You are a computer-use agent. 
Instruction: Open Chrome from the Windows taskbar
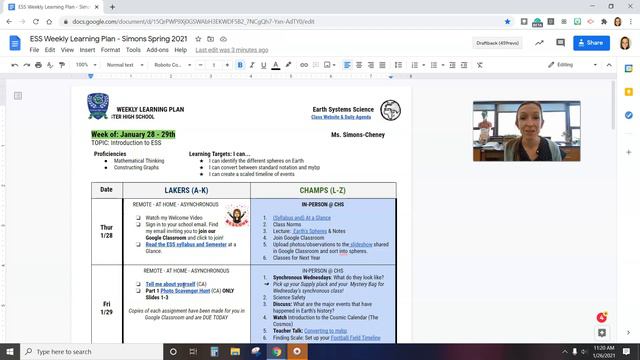coord(277,351)
